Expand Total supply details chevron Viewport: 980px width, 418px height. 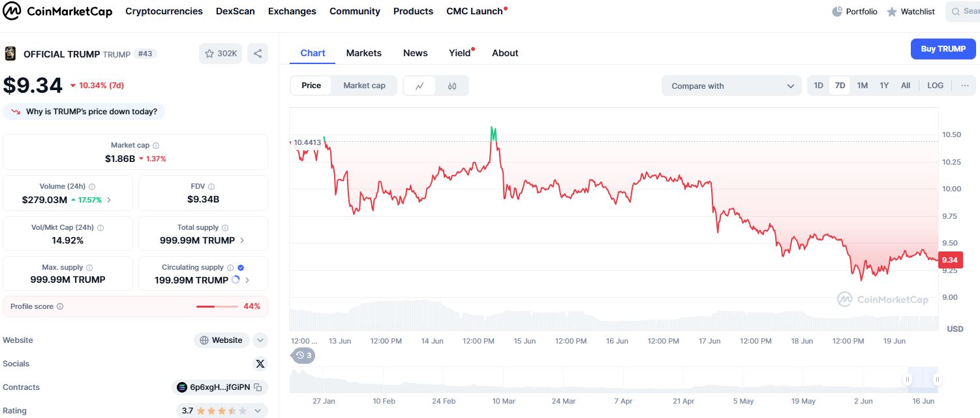click(x=242, y=240)
